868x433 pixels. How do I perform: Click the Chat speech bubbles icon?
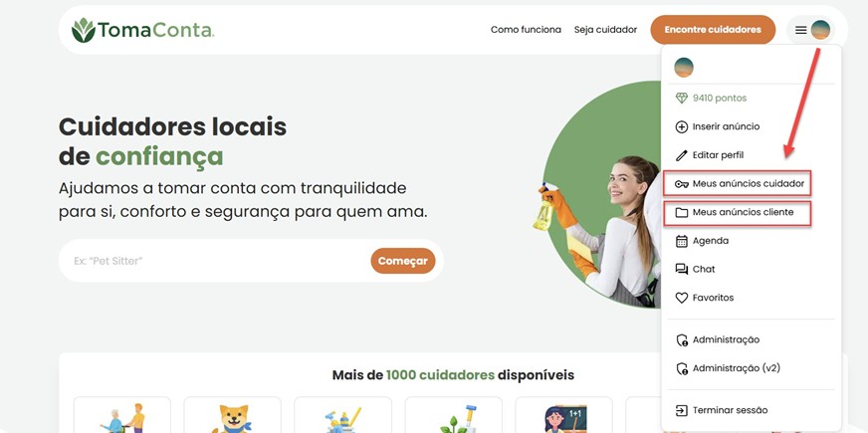682,269
